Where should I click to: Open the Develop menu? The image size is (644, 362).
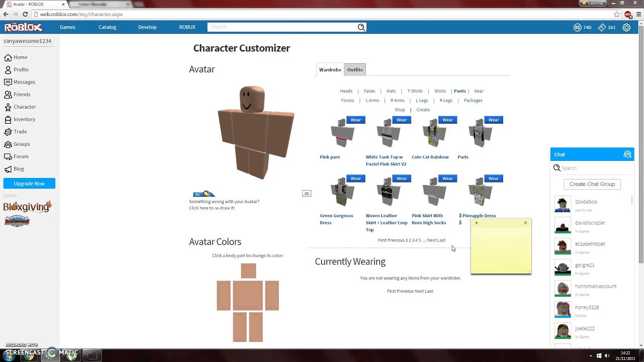pos(147,27)
